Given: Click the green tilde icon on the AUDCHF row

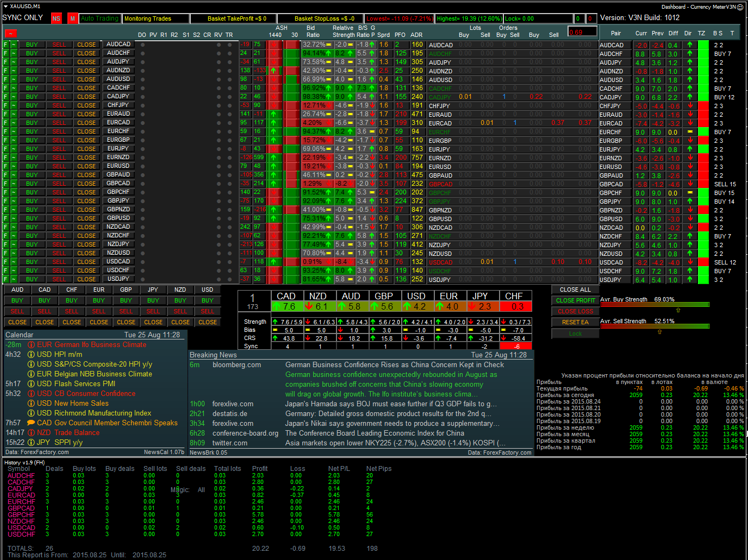Looking at the screenshot, I should [14, 54].
